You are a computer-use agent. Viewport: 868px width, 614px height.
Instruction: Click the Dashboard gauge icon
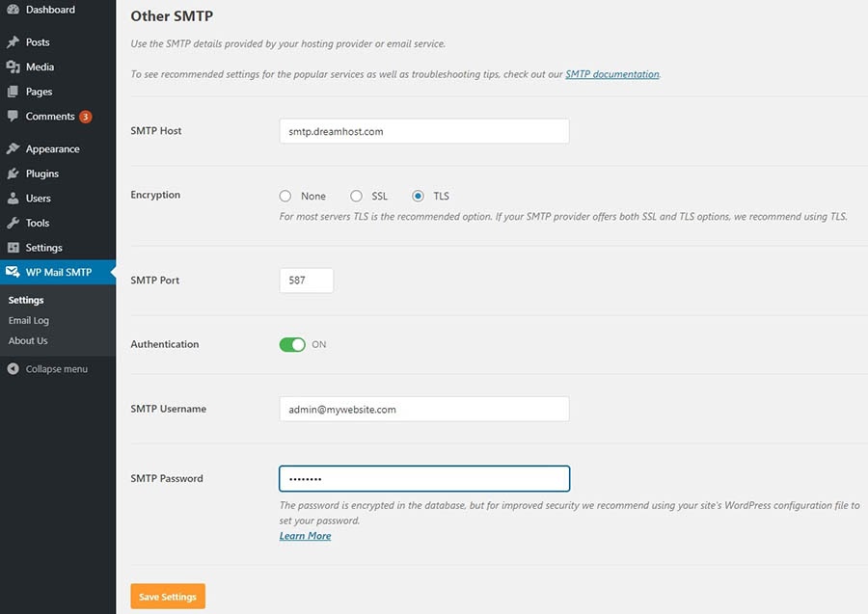pos(13,10)
